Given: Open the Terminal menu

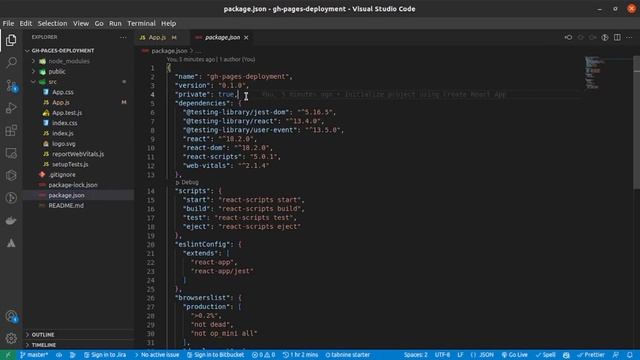Looking at the screenshot, I should (141, 23).
